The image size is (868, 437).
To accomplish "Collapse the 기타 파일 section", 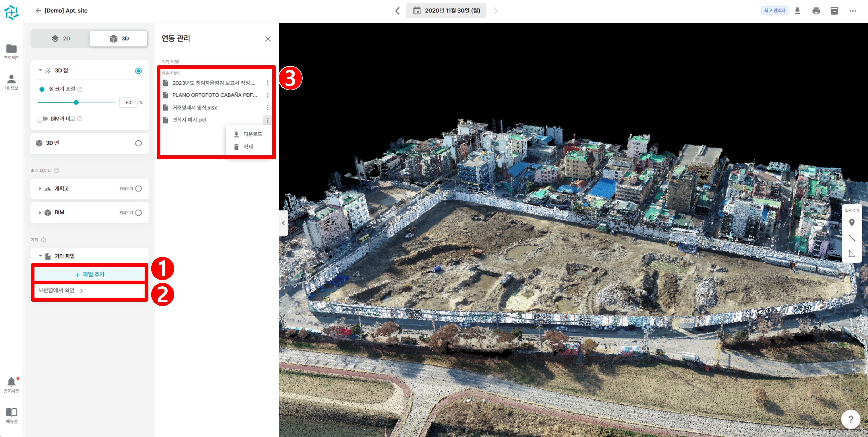I will point(40,256).
